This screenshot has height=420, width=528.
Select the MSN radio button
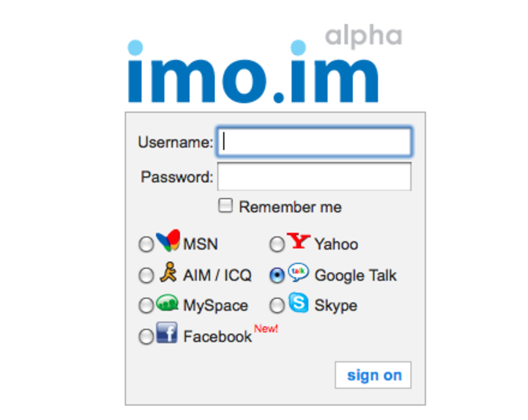146,244
